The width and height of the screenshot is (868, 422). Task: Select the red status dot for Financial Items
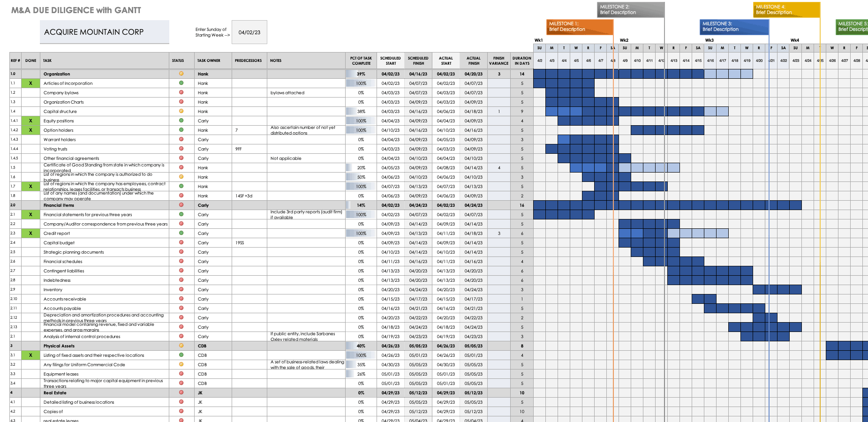click(x=181, y=205)
